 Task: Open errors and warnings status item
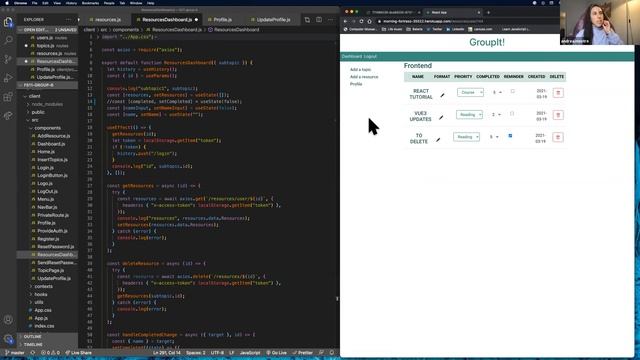pyautogui.click(x=50, y=353)
